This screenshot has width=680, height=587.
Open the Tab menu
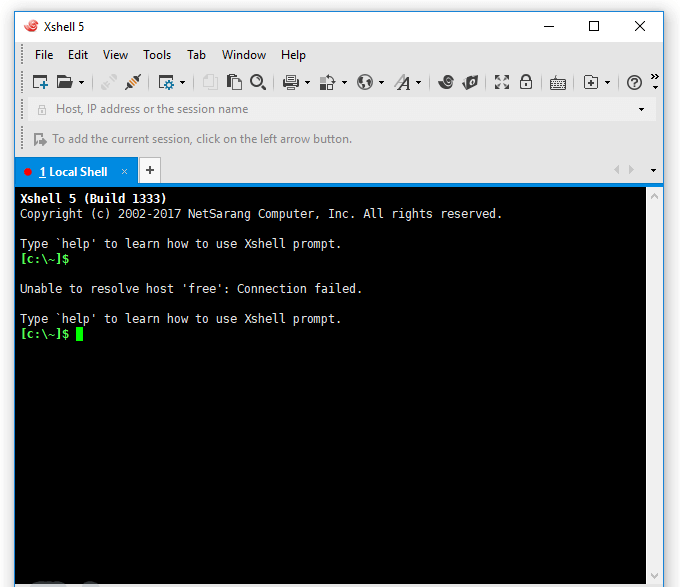pos(196,55)
